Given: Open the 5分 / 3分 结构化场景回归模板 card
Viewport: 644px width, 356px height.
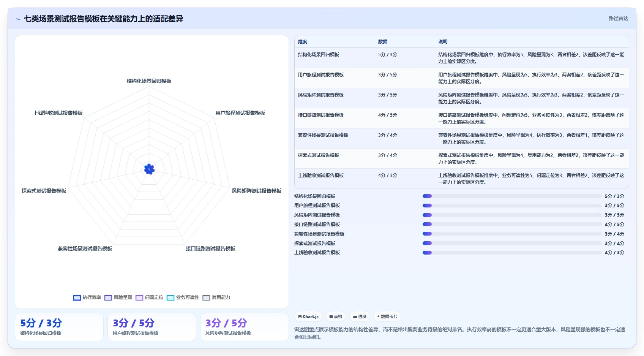Looking at the screenshot, I should pyautogui.click(x=59, y=327).
